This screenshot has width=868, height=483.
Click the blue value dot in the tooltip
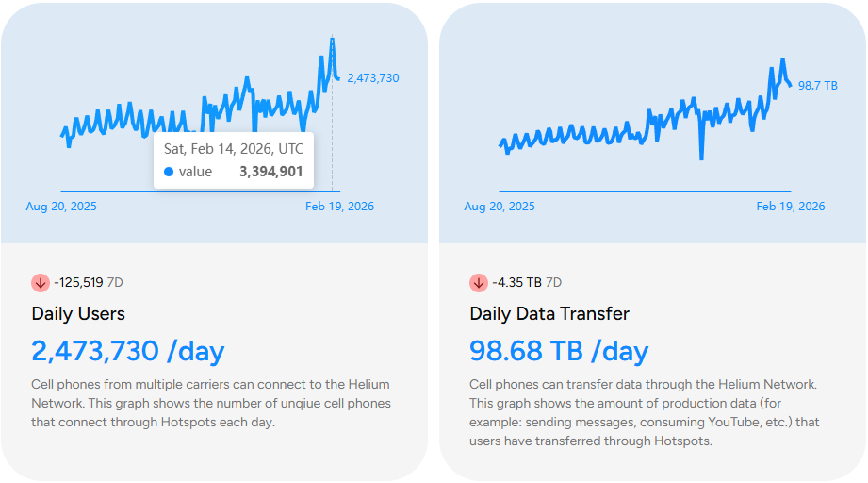click(169, 172)
